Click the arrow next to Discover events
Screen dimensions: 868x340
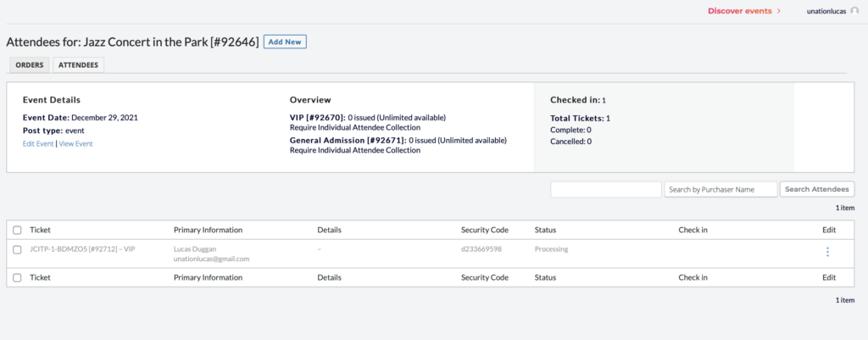[x=779, y=10]
